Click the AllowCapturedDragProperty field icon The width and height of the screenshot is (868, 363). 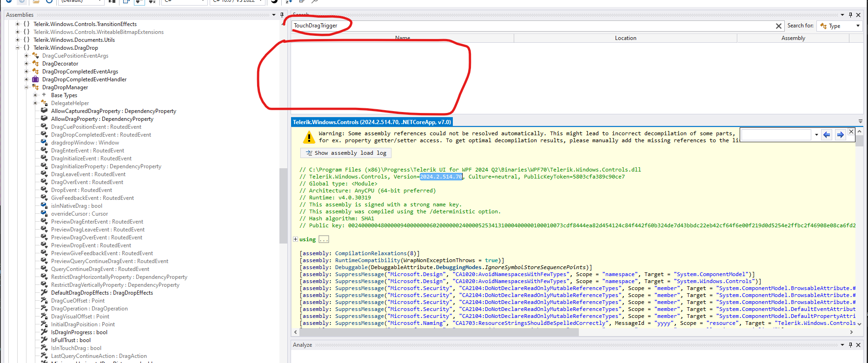44,111
